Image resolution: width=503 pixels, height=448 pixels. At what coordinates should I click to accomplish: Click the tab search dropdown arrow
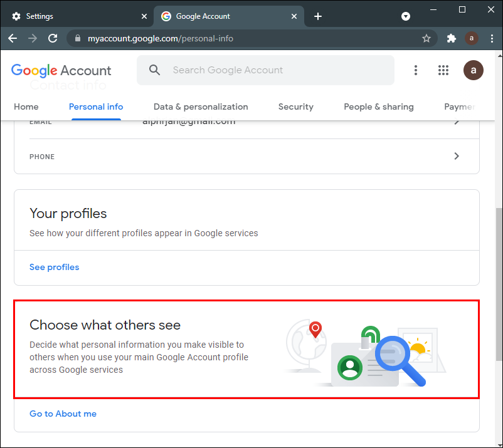coord(406,16)
